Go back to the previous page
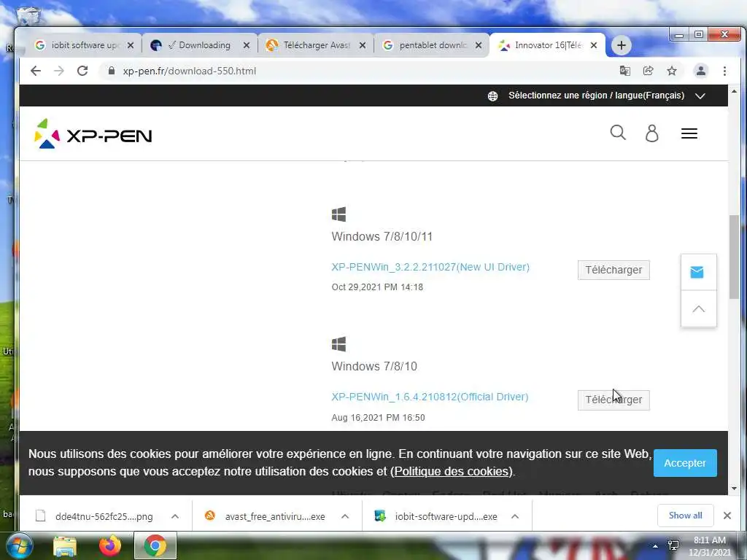Viewport: 747px width, 560px height. (36, 71)
